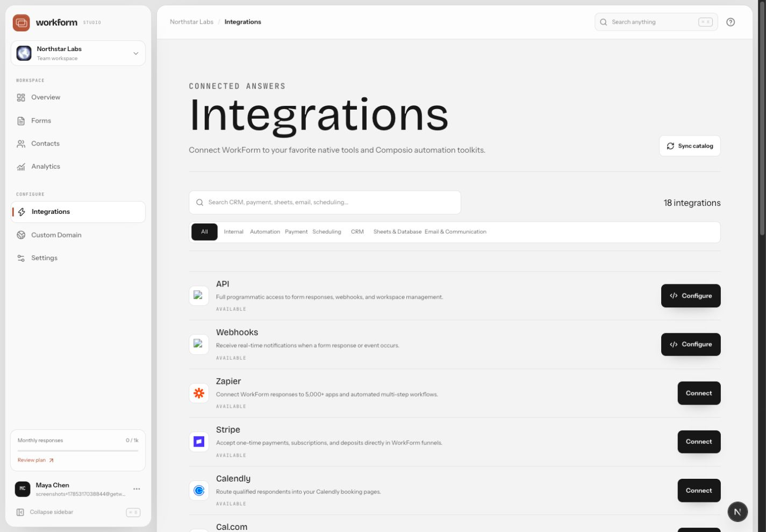
Task: Focus the Search anything field
Action: (x=656, y=22)
